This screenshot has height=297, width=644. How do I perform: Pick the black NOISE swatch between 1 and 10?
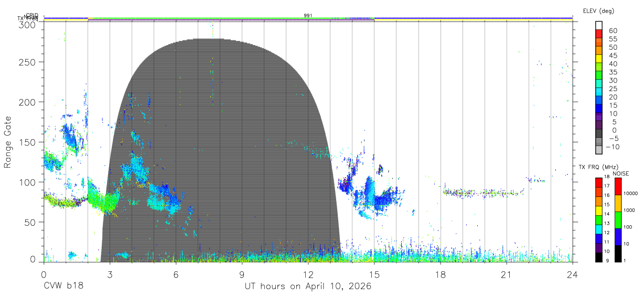(x=618, y=253)
